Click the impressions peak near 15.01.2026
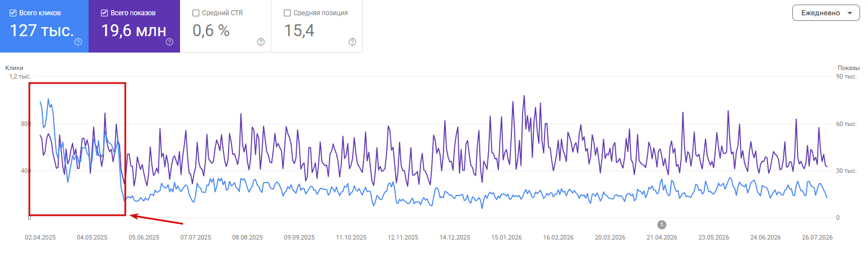Viewport: 868px width, 261px height. coord(524,95)
